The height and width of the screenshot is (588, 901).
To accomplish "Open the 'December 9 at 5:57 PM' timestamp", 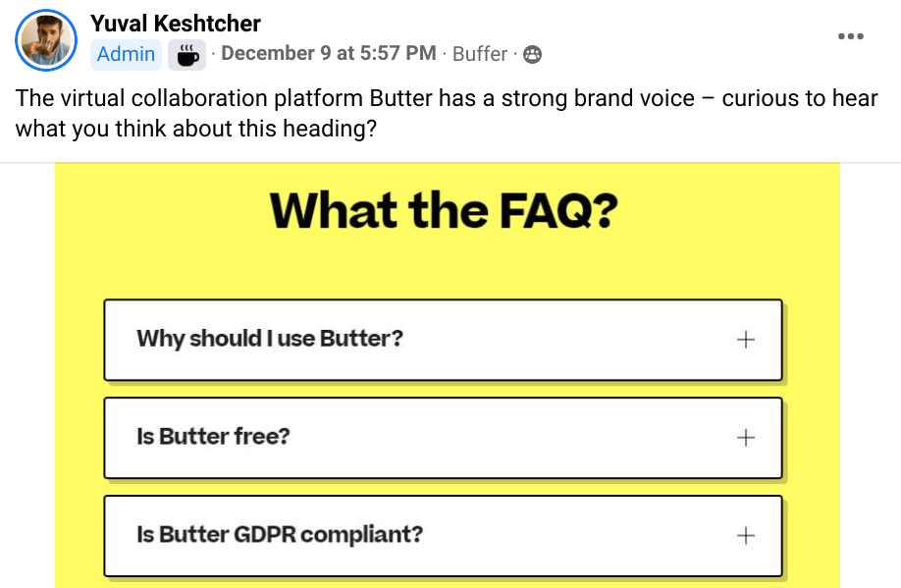I will pos(329,54).
